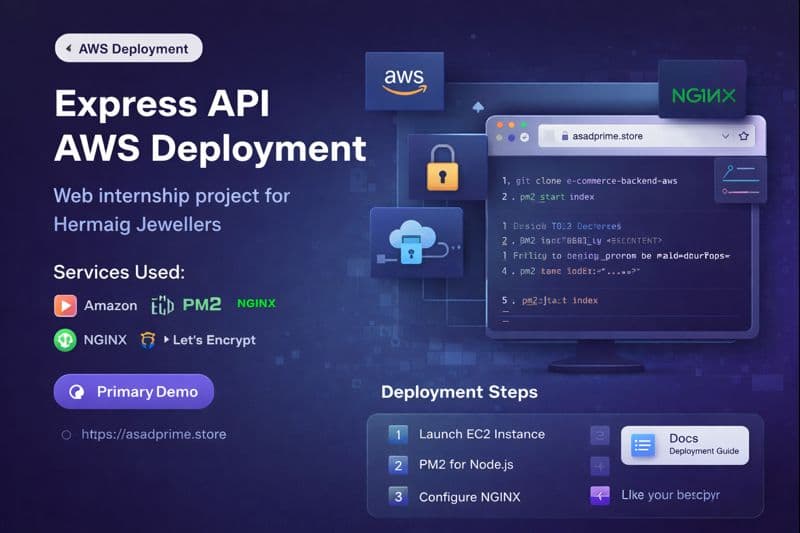Screen dimensions: 800x533
Task: Click the Services Used heading
Action: (119, 272)
